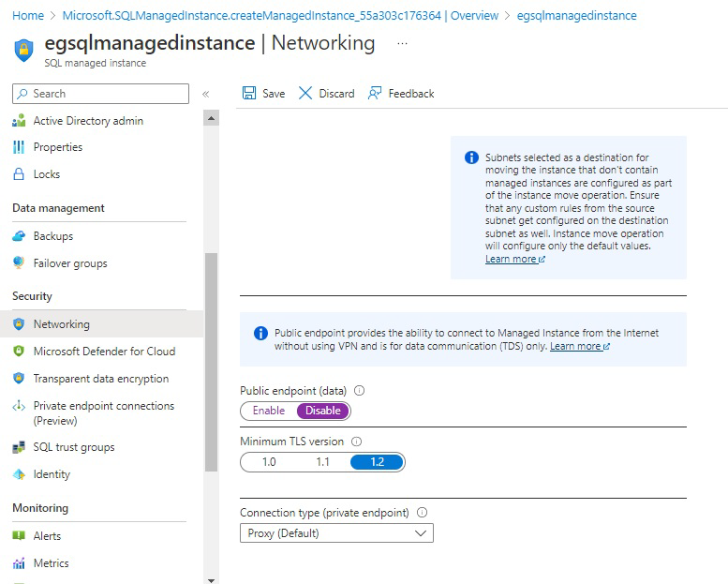Open the Connection type Proxy (Default) dropdown
Viewport: 728px width, 584px height.
pyautogui.click(x=336, y=532)
